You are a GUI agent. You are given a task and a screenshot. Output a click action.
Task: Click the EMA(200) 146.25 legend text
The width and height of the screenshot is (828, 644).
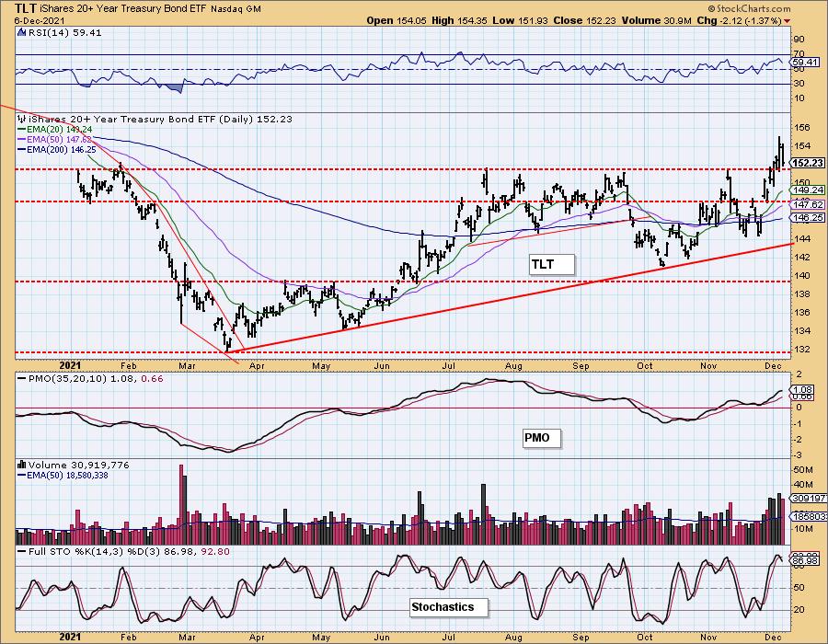62,150
